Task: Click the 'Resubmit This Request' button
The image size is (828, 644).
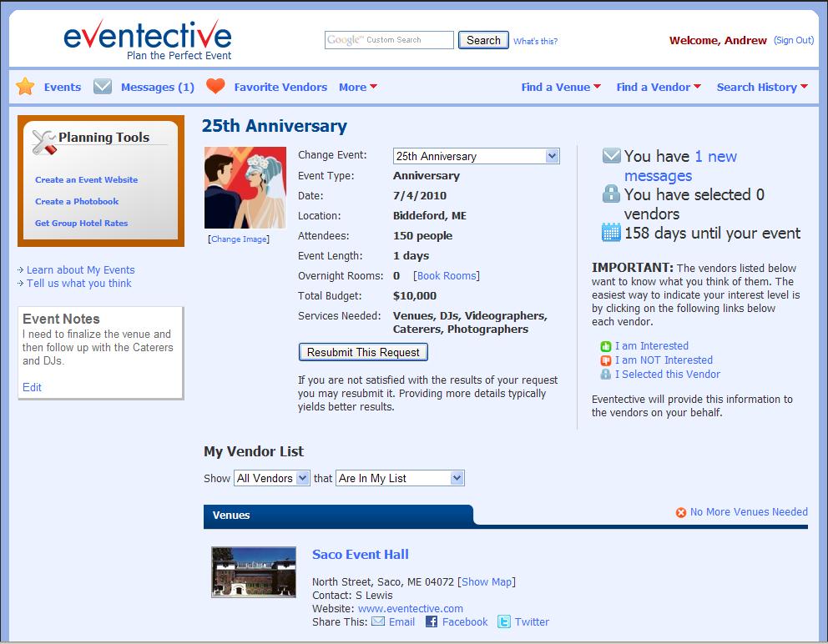Action: tap(362, 351)
